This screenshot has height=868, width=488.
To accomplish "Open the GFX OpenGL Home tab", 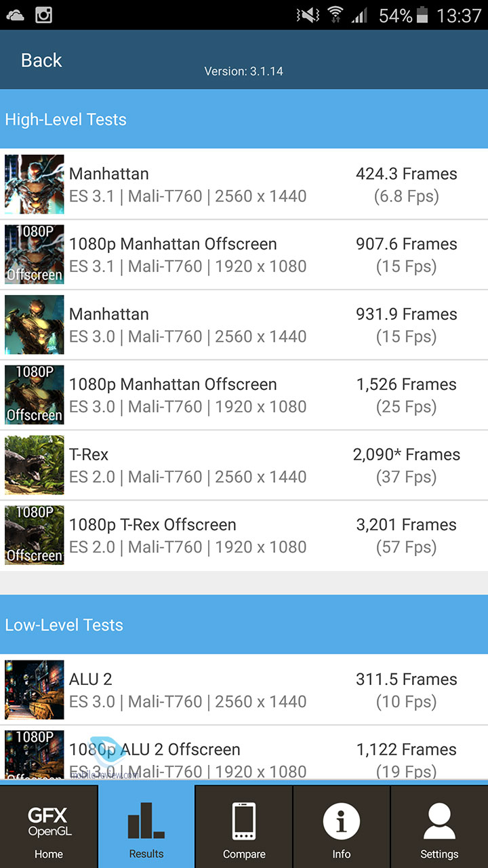I will [x=49, y=826].
